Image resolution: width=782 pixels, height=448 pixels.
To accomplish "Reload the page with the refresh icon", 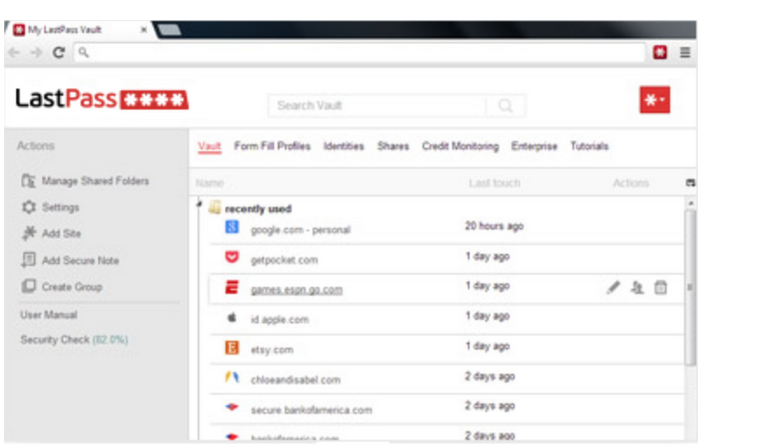I will pyautogui.click(x=59, y=52).
